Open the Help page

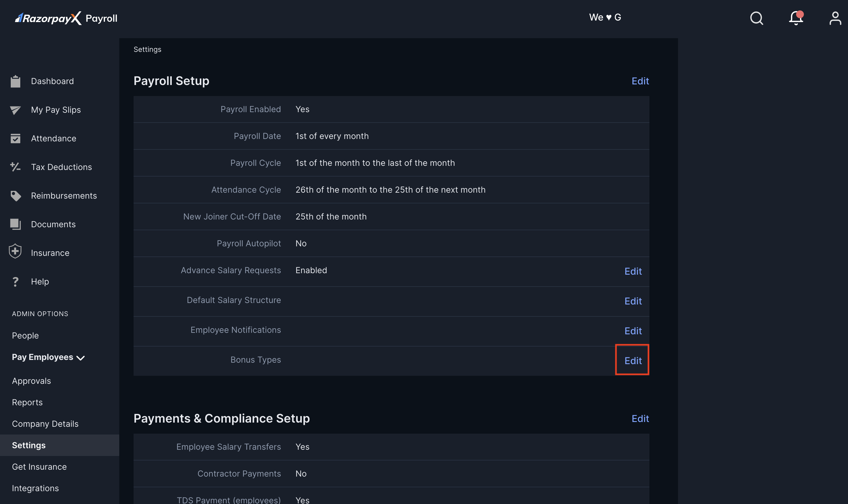[x=40, y=282]
